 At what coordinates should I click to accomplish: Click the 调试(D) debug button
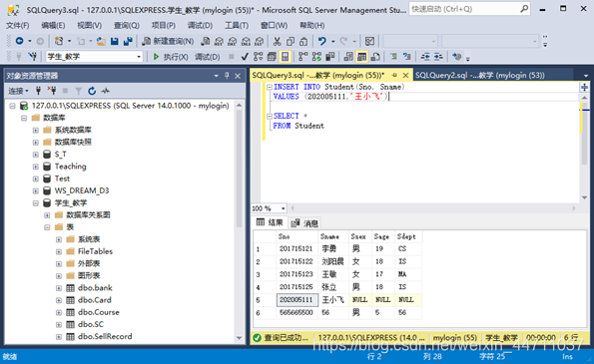[x=208, y=57]
